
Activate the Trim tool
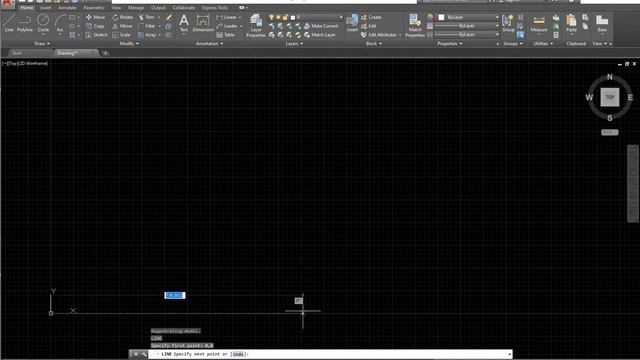point(147,17)
